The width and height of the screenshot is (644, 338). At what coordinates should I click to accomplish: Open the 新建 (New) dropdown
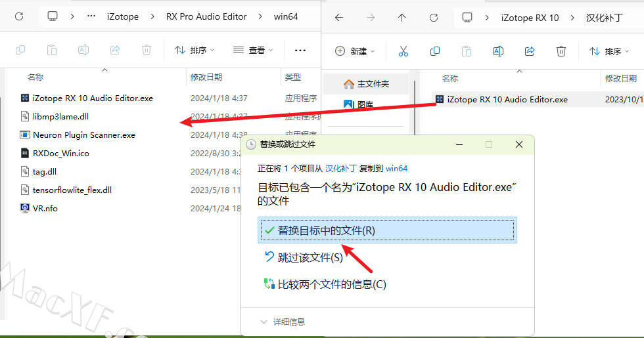click(x=355, y=51)
